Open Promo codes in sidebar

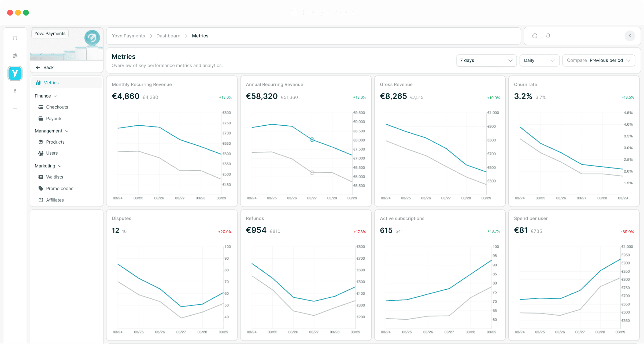pyautogui.click(x=60, y=189)
